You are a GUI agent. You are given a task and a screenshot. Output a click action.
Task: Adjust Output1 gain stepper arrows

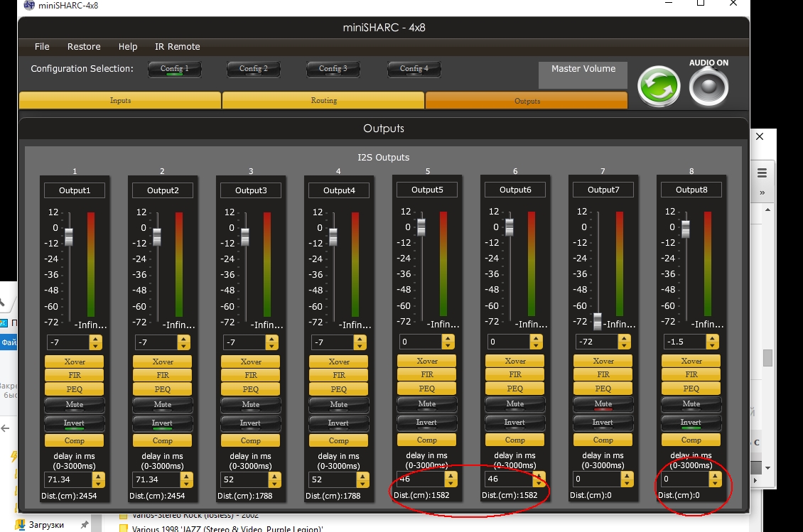point(96,342)
